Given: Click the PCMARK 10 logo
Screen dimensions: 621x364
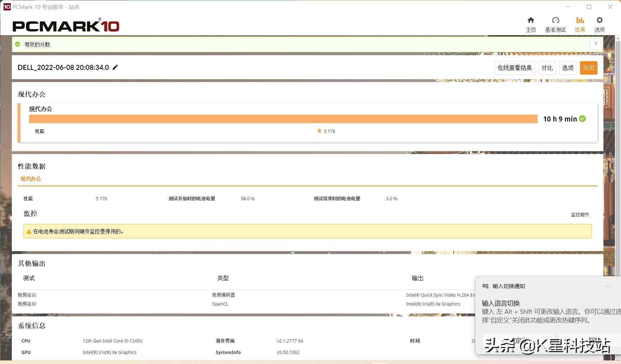Looking at the screenshot, I should pyautogui.click(x=66, y=25).
